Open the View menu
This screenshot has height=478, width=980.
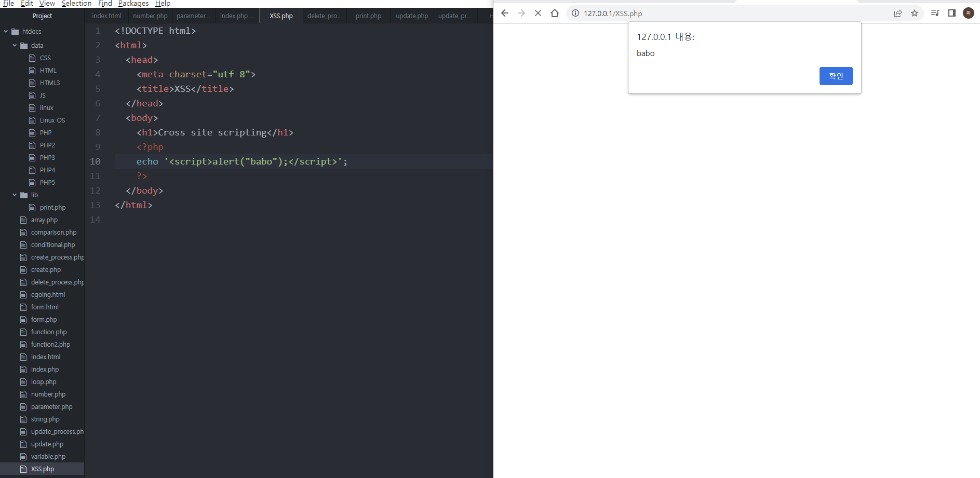pyautogui.click(x=47, y=3)
